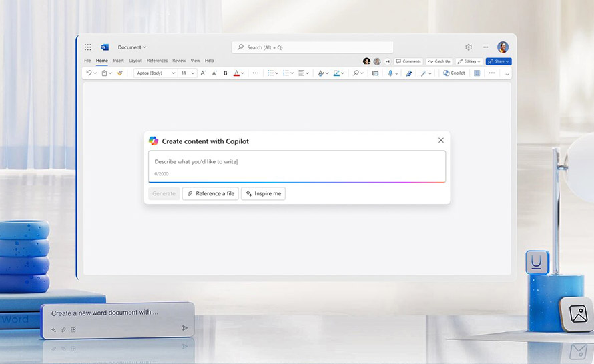
Task: Click the red font color swatch
Action: point(236,73)
